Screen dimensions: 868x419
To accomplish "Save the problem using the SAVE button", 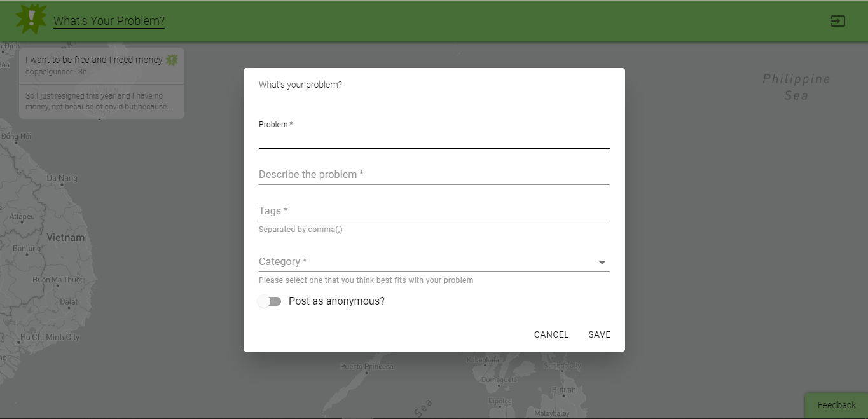I will pyautogui.click(x=598, y=334).
